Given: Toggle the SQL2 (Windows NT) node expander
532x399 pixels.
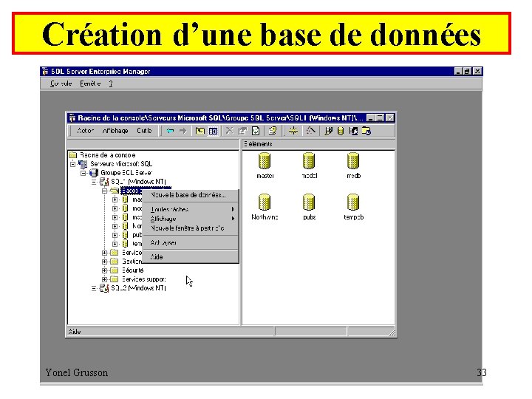Looking at the screenshot, I should click(94, 288).
